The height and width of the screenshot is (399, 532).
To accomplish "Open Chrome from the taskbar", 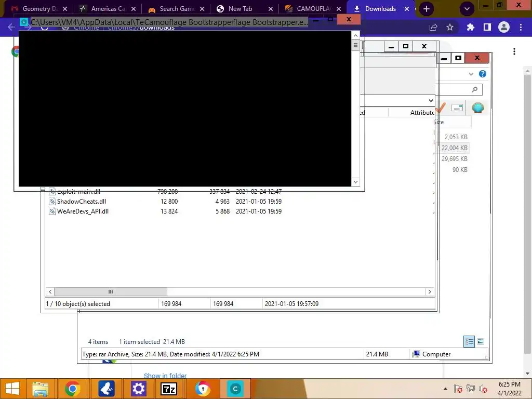I will coord(72,389).
